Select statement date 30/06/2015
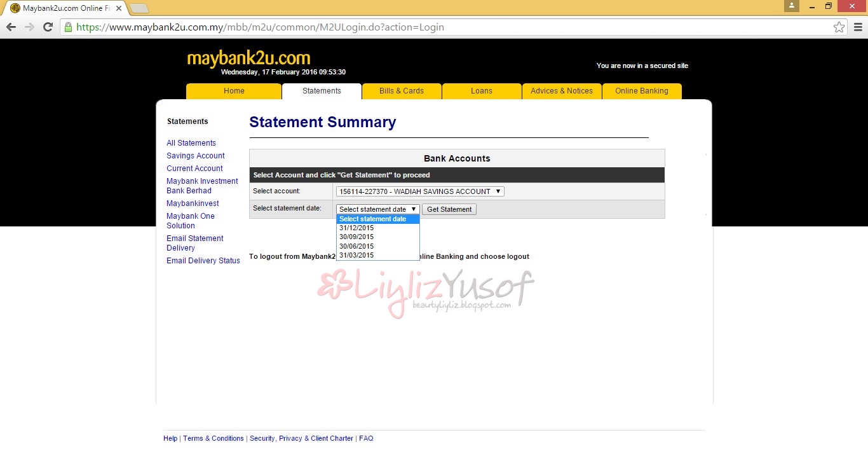868x463 pixels. click(x=377, y=246)
